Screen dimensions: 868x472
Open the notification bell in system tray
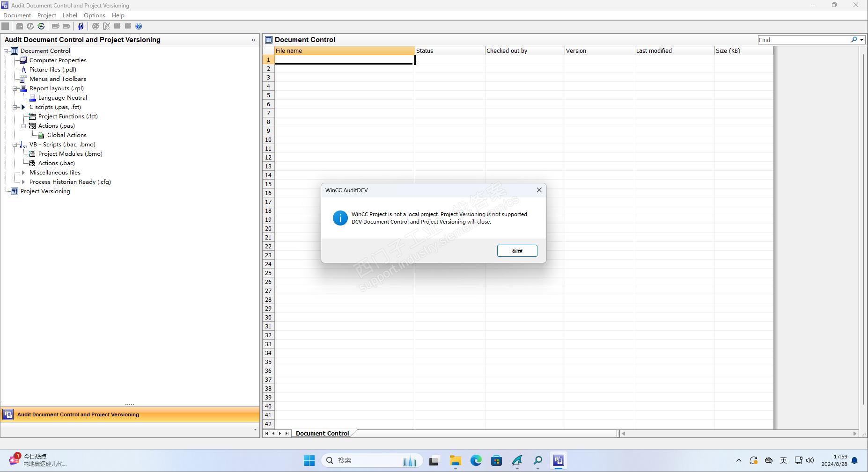tap(854, 461)
